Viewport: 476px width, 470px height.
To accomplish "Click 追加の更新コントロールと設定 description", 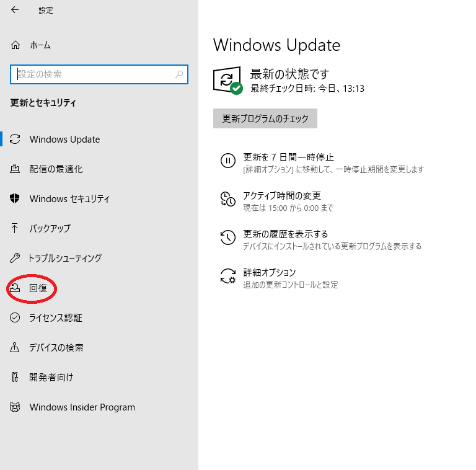I will [x=291, y=285].
